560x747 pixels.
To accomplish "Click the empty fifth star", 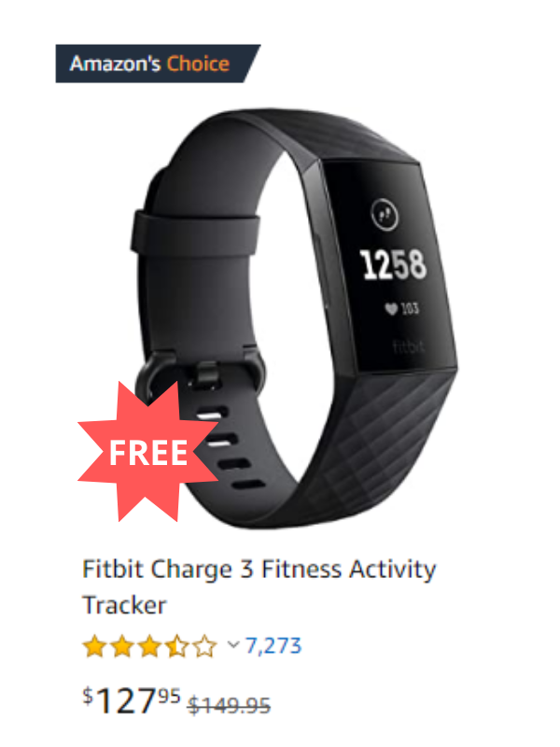I will click(204, 646).
